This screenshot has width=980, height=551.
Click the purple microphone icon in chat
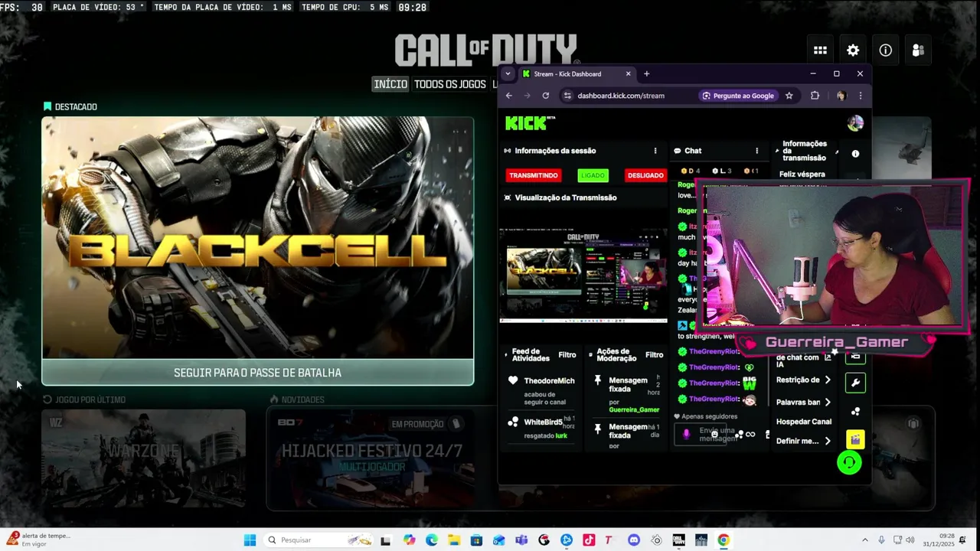(x=686, y=435)
